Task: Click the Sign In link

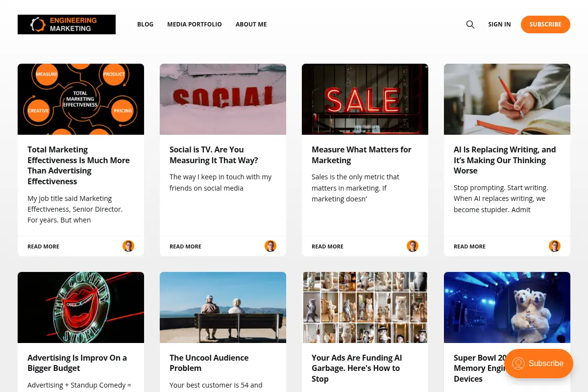Action: tap(499, 24)
